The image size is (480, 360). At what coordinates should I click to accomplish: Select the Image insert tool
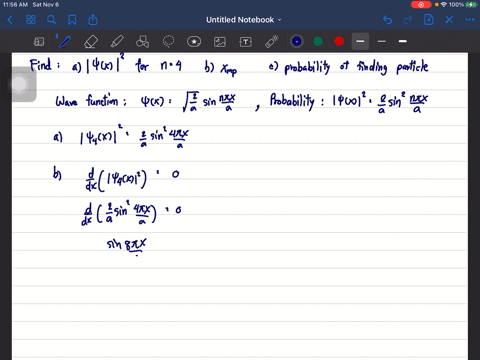pyautogui.click(x=220, y=42)
